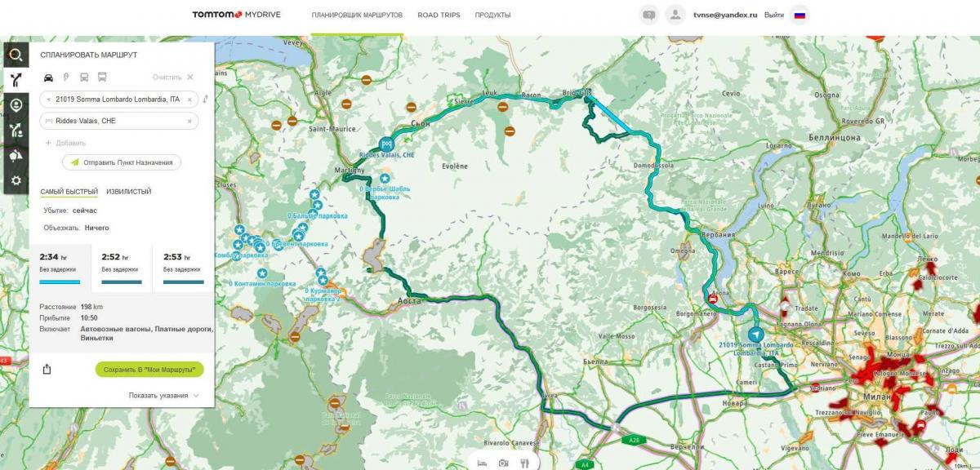Open the feedback chat icon in the header
The height and width of the screenshot is (470, 980).
click(x=649, y=15)
